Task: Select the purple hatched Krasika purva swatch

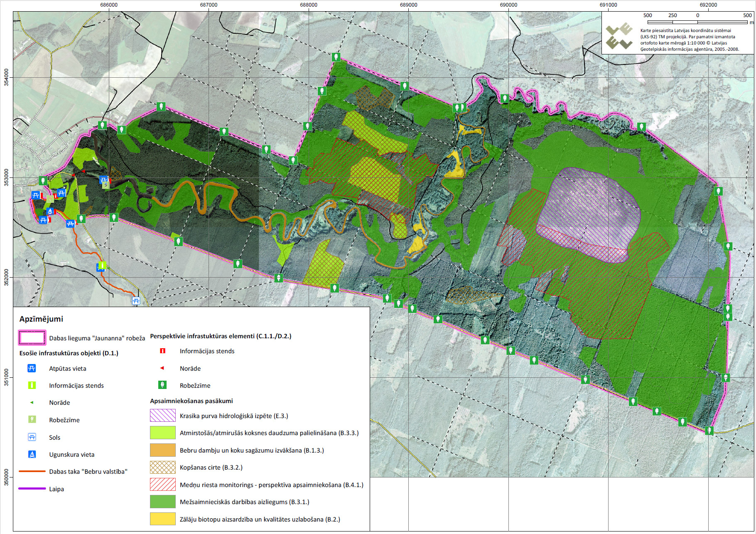Action: 162,416
